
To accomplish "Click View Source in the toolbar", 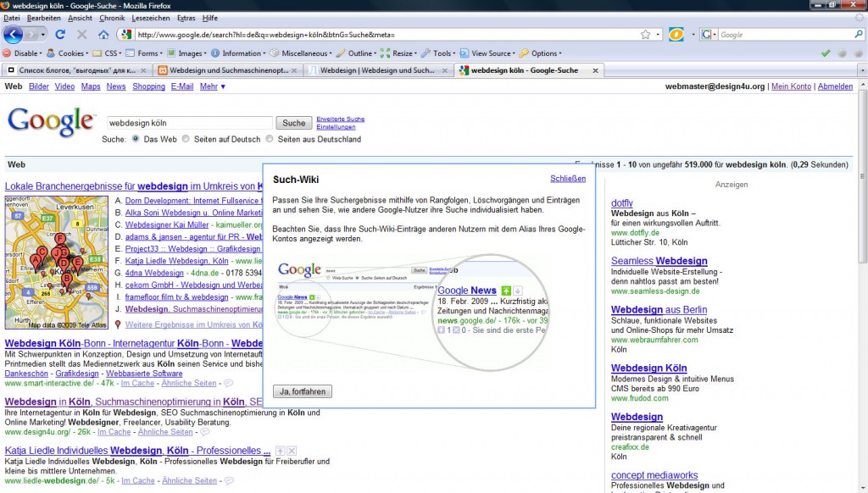I will [x=487, y=53].
